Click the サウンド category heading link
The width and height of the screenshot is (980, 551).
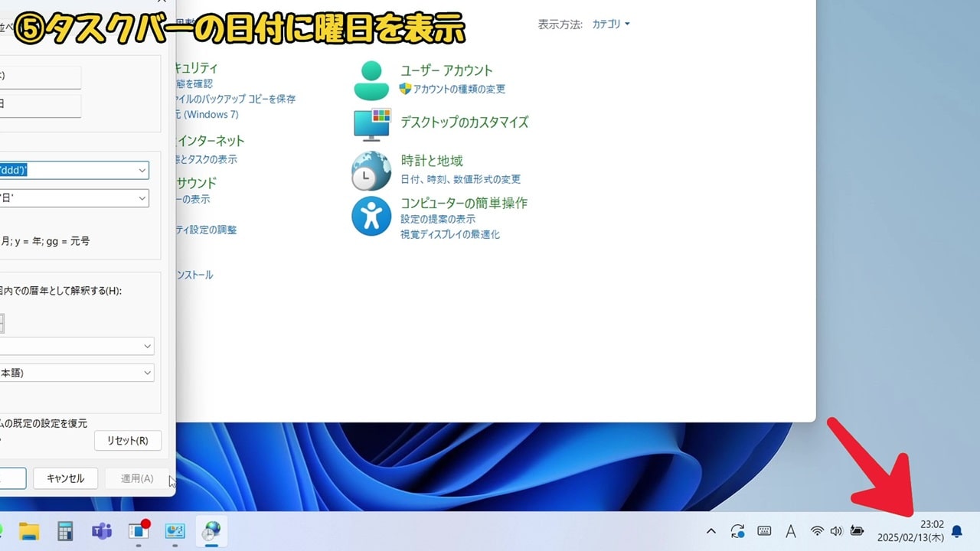point(197,183)
